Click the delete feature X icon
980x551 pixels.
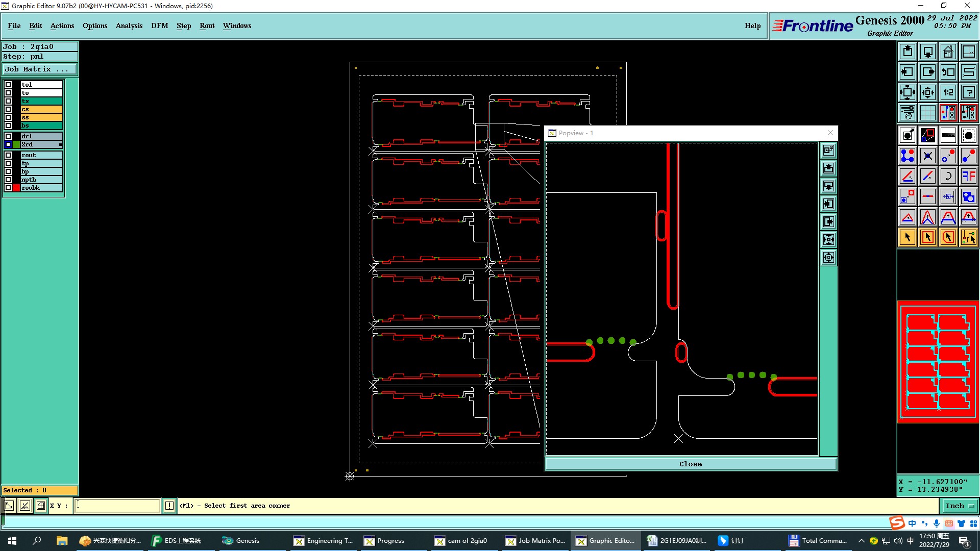[x=927, y=156]
